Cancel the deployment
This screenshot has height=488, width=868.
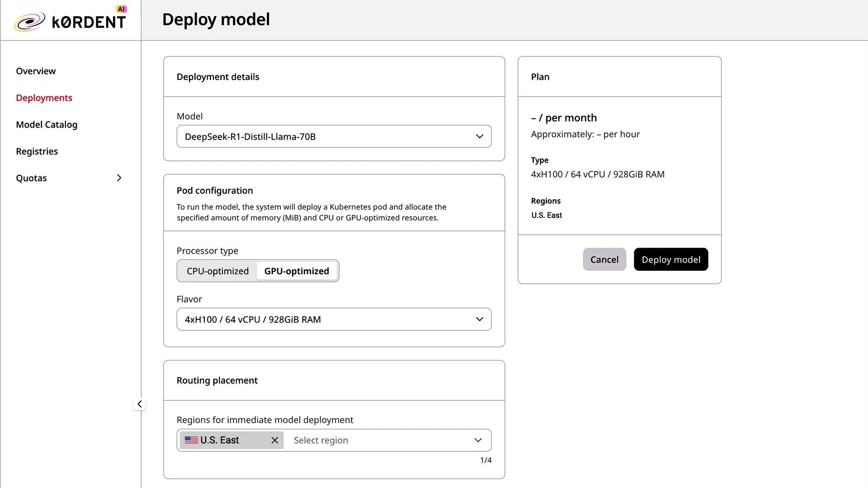[x=604, y=259]
